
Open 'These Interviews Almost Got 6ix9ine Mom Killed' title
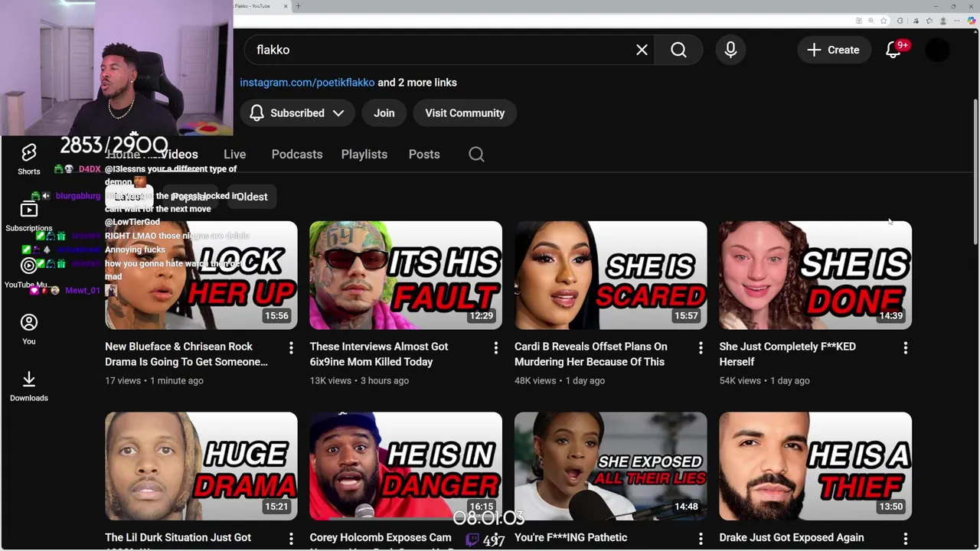[x=379, y=354]
